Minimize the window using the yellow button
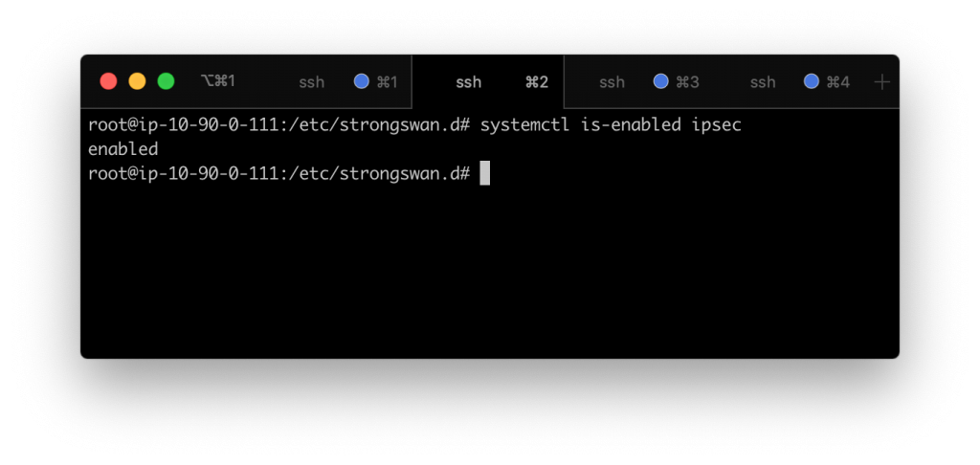 (x=137, y=82)
